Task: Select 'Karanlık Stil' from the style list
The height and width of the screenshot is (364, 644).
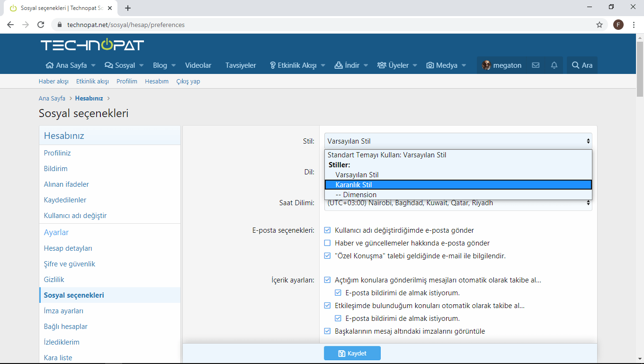Action: tap(458, 185)
